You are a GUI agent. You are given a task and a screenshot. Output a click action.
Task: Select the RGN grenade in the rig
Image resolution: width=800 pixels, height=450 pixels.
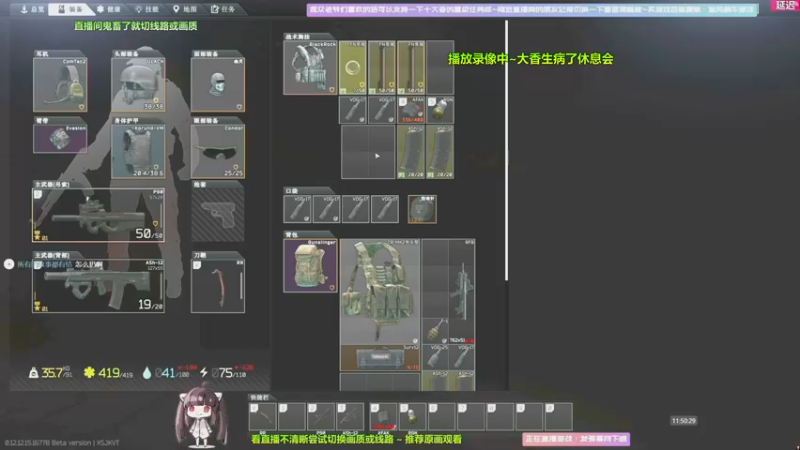click(440, 110)
